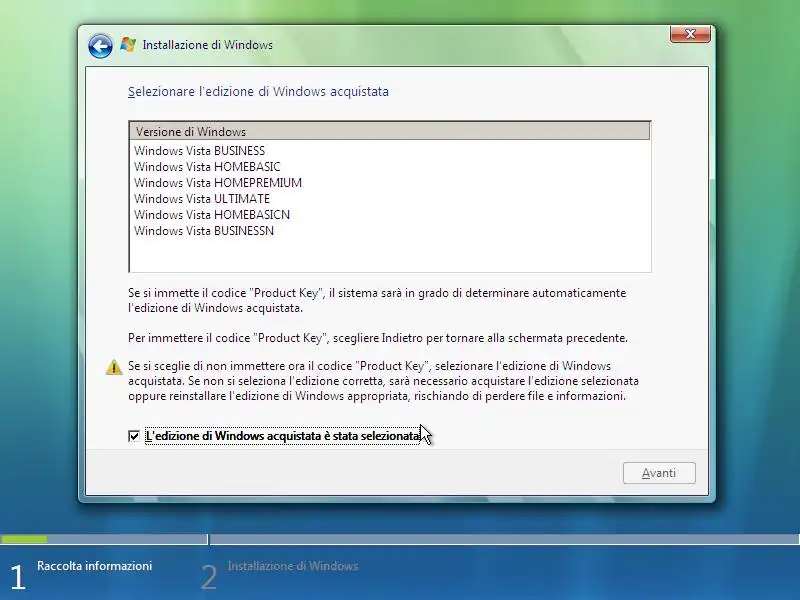Close the Installazione di Windows dialog
The image size is (800, 600).
[690, 34]
